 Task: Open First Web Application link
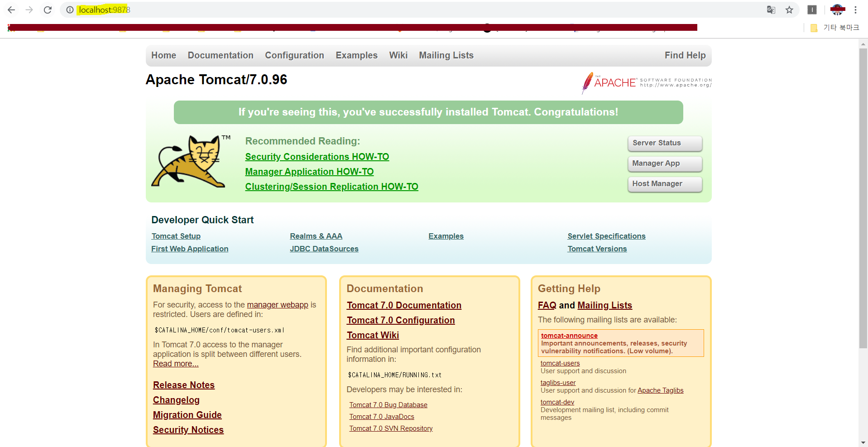tap(190, 249)
